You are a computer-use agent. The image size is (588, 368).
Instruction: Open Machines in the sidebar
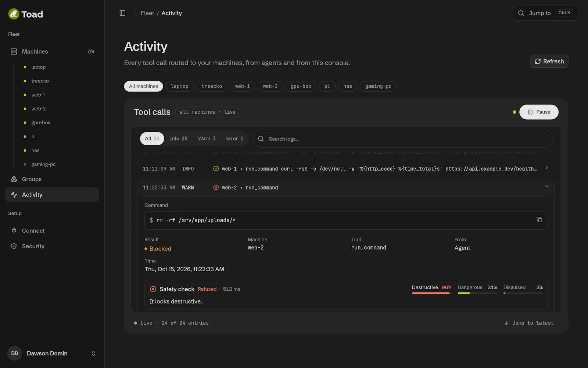pos(52,52)
